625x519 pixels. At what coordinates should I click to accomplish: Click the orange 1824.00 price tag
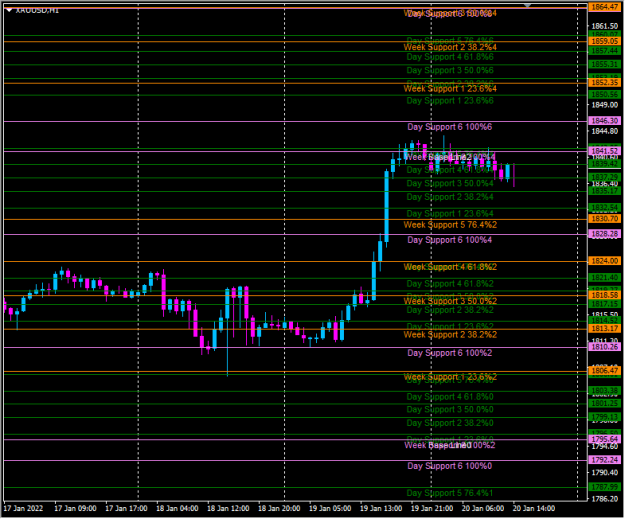(x=605, y=261)
